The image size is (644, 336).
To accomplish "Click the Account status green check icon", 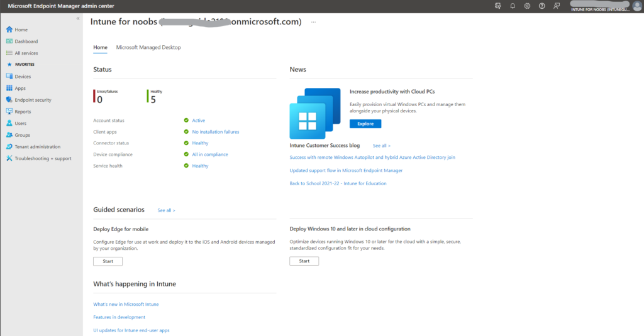I will (186, 120).
